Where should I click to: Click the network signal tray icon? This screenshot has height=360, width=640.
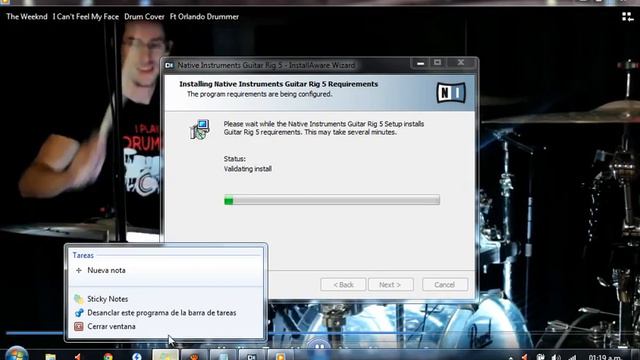click(x=572, y=357)
